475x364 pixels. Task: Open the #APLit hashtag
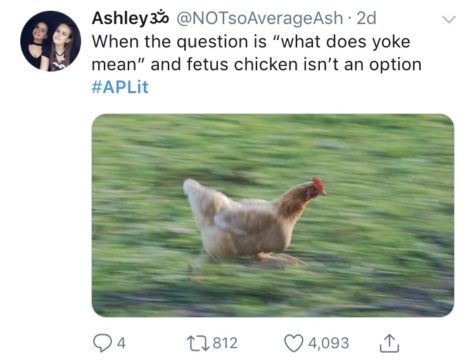[120, 87]
